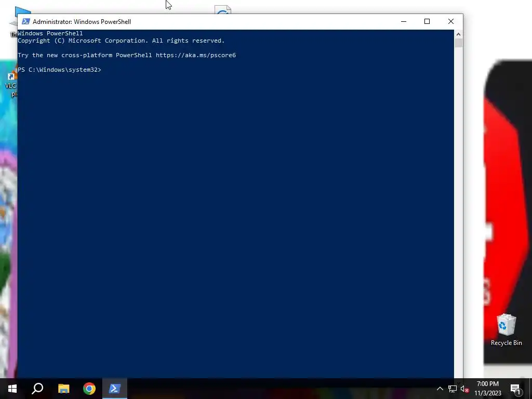Click the PowerShell vertical scrollbar thumb
Viewport: 532px width, 399px height.
(458, 43)
